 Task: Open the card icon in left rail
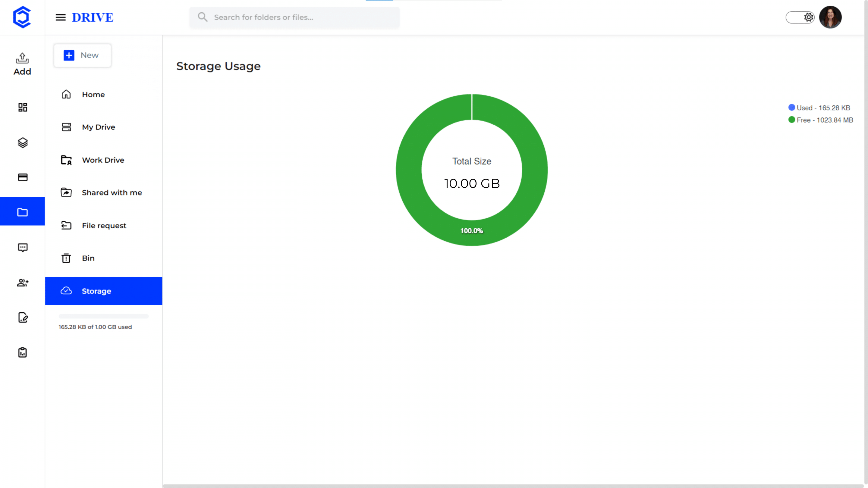pyautogui.click(x=23, y=177)
